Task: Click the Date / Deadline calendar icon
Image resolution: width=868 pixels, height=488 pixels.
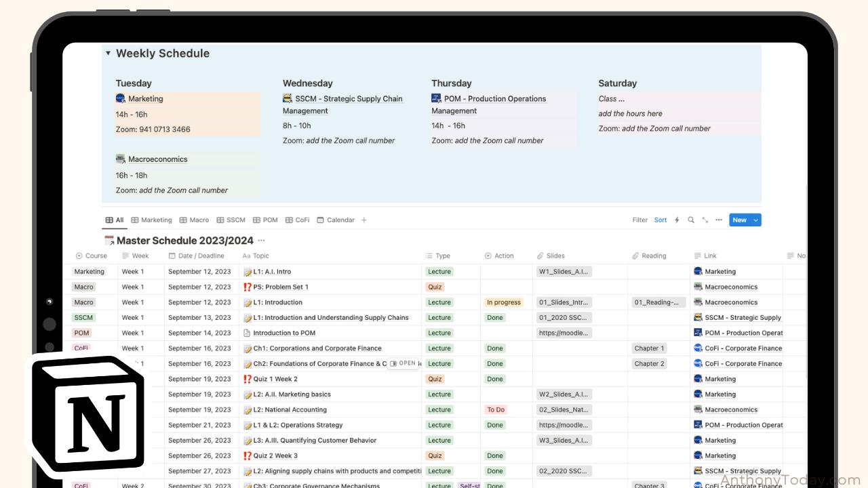Action: (172, 256)
